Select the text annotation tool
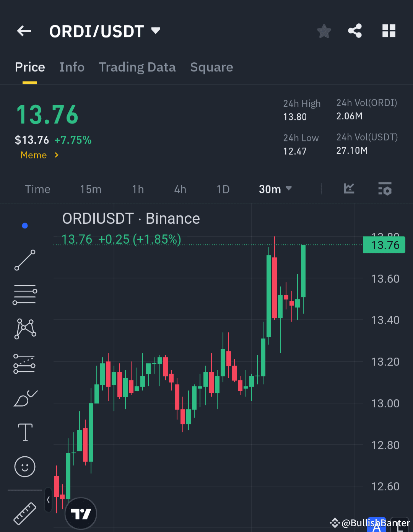 pos(24,432)
